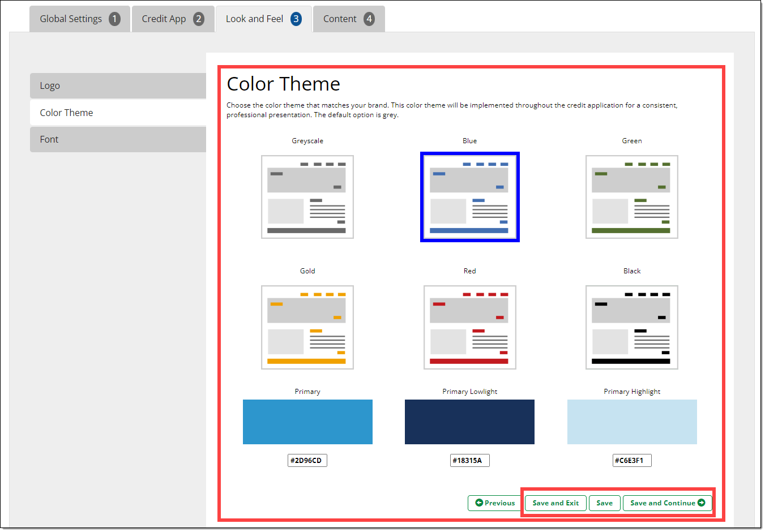Viewport: 765px width, 532px height.
Task: Select the Greyscale color theme thumbnail
Action: [307, 197]
